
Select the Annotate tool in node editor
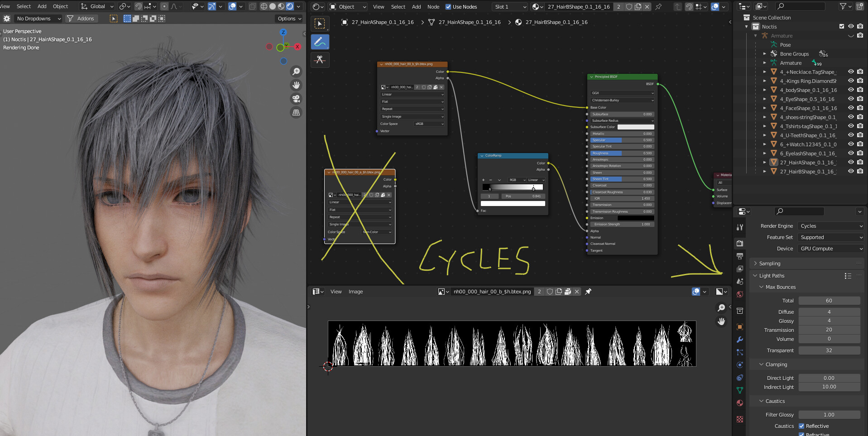[x=320, y=42]
